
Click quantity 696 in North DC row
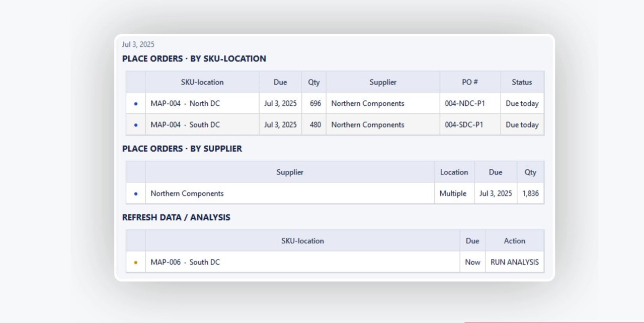[315, 103]
